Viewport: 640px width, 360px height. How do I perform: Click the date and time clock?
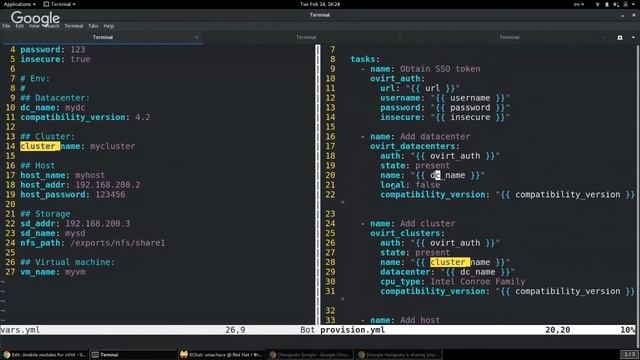point(320,4)
